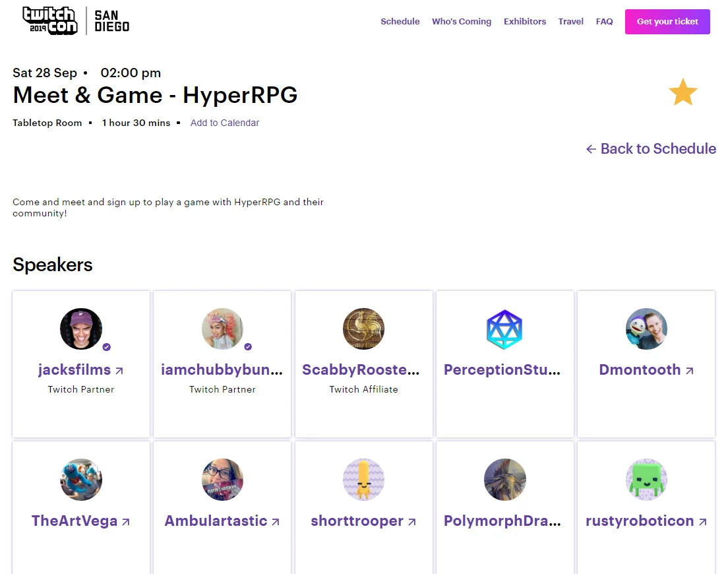The image size is (728, 574).
Task: Open the ScabbyRooste... speaker name link
Action: point(361,369)
